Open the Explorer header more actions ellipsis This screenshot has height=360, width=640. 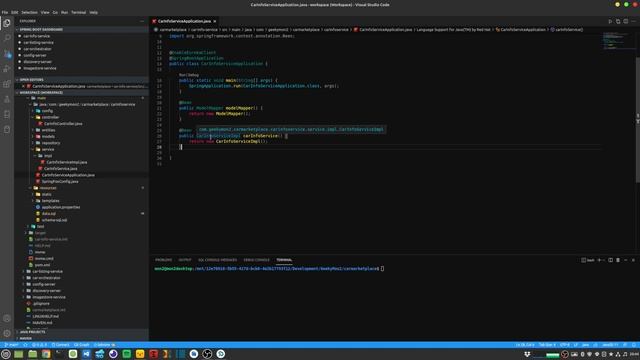142,21
